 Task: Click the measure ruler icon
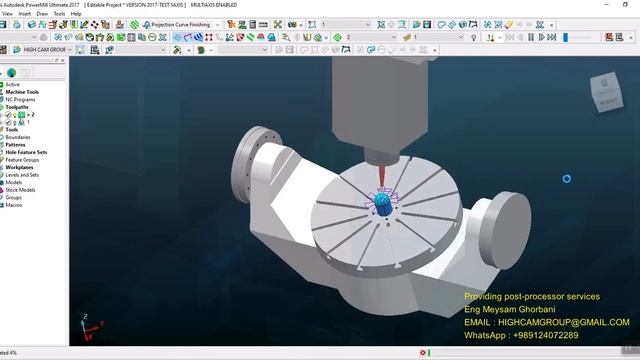[263, 25]
